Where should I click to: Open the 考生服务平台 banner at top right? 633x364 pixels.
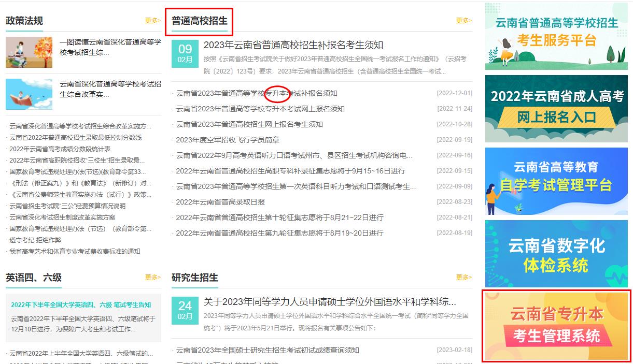(x=556, y=36)
